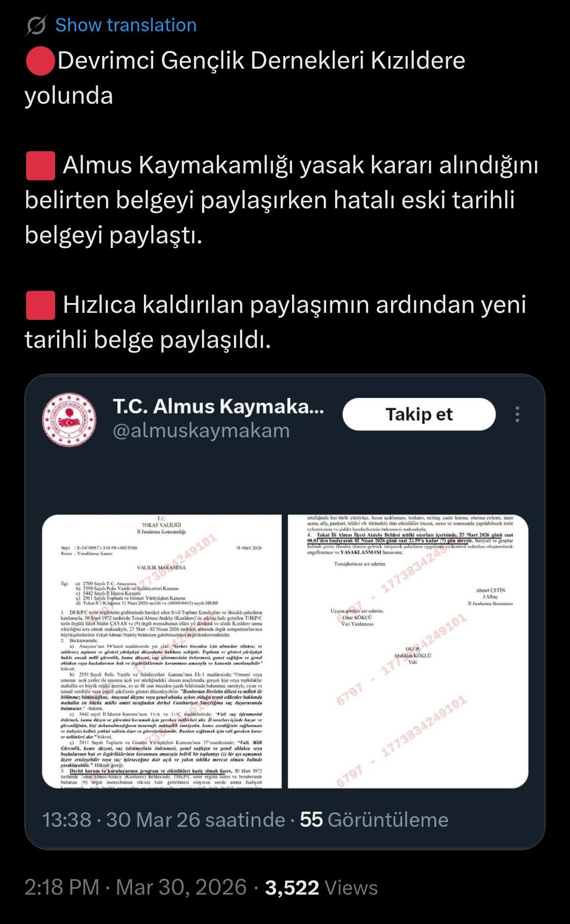Click the Devrimci Gençlik Dernekleri headline text

pyautogui.click(x=245, y=78)
